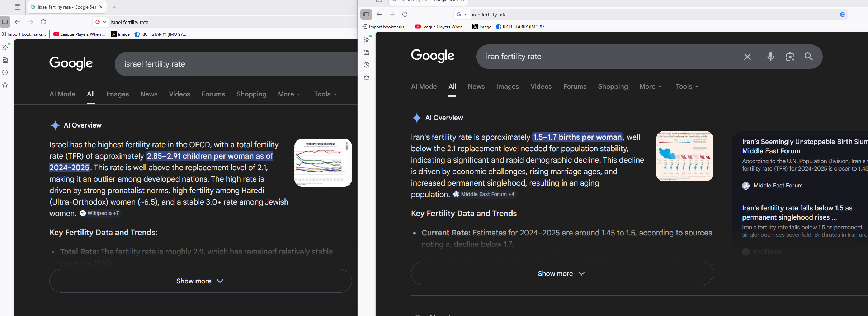
Task: Open synced tabs sidebar icon in Iran window
Action: coord(367,52)
